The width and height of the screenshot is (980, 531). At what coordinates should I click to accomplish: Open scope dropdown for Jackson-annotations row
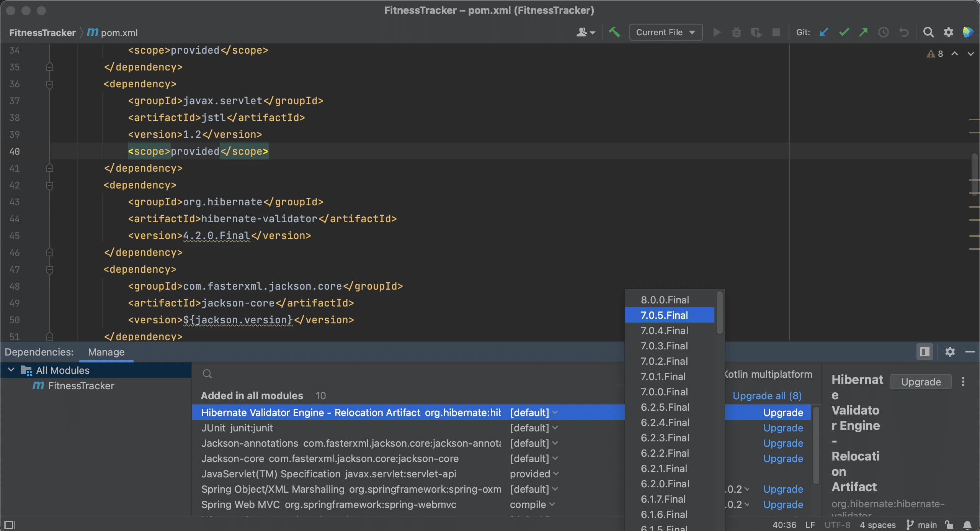click(x=534, y=443)
